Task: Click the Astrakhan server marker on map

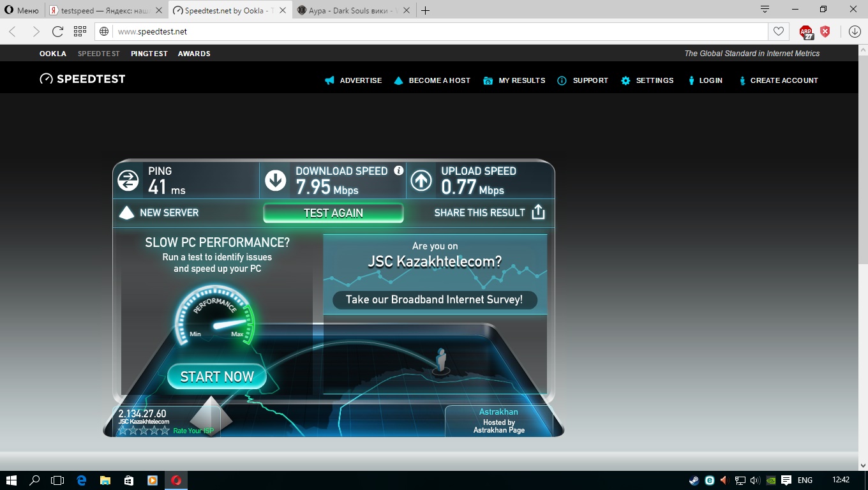Action: click(440, 361)
